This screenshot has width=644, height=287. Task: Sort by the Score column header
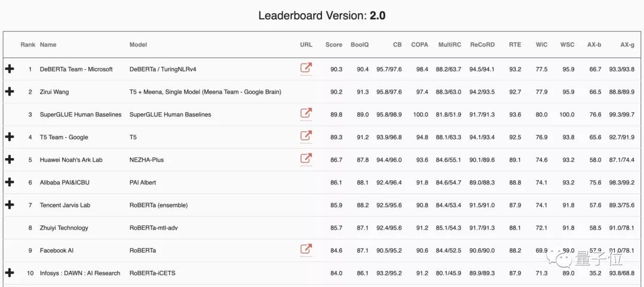[333, 44]
